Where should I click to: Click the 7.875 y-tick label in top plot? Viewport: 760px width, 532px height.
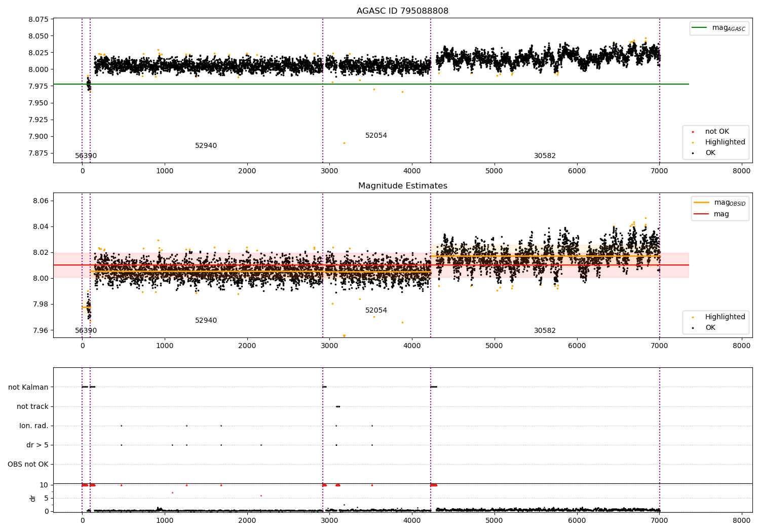pos(39,154)
